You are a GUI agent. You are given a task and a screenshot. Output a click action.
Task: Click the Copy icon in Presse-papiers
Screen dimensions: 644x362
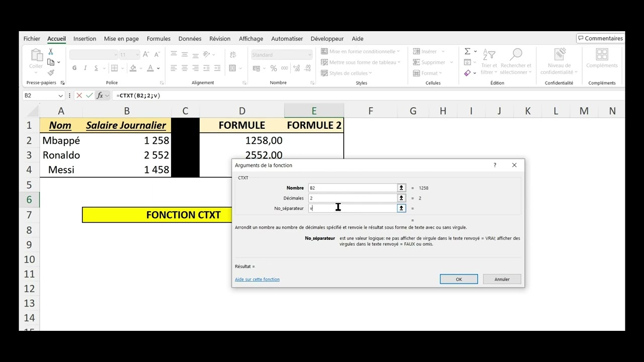51,62
